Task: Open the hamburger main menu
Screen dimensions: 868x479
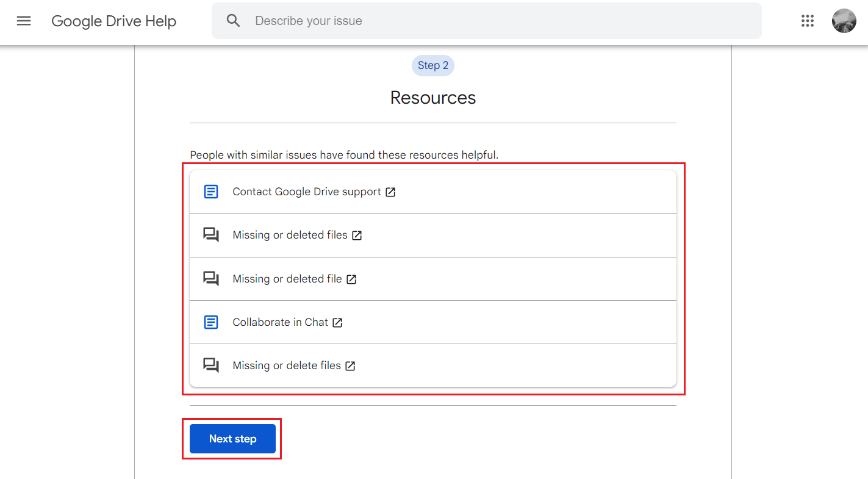Action: 24,21
